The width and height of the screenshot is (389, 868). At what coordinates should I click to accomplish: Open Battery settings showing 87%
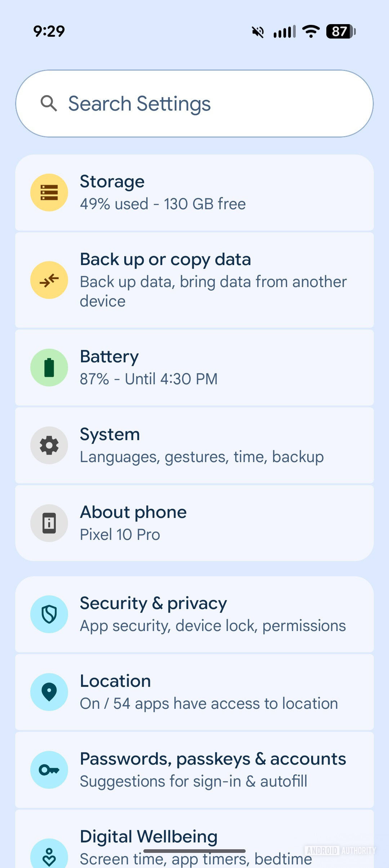pos(194,367)
